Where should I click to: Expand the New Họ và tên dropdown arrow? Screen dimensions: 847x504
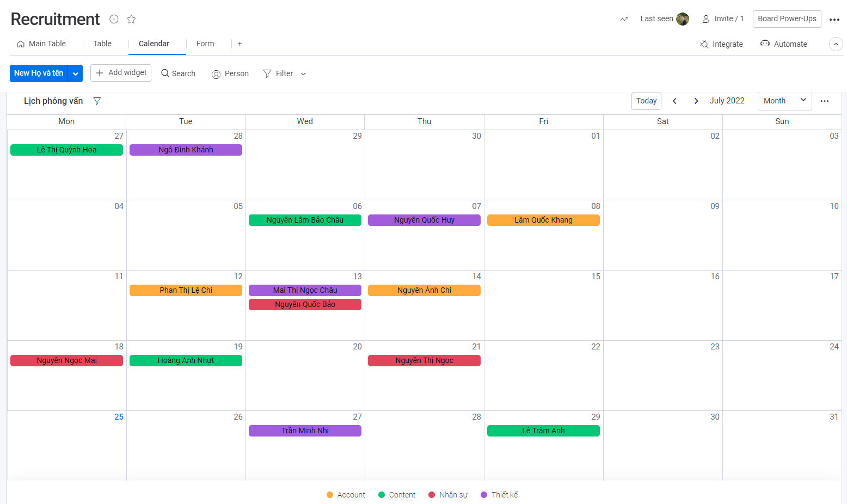[76, 73]
